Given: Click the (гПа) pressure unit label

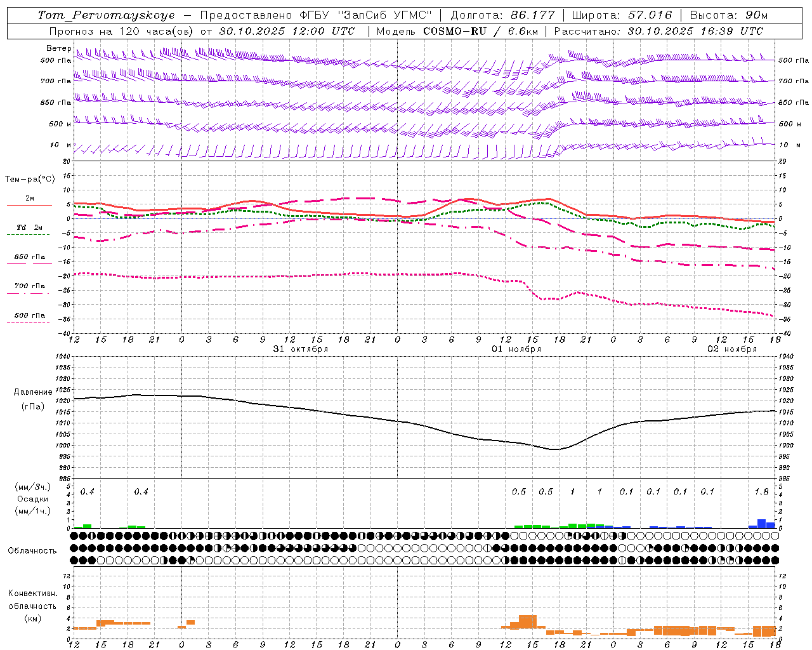Looking at the screenshot, I should click(33, 407).
